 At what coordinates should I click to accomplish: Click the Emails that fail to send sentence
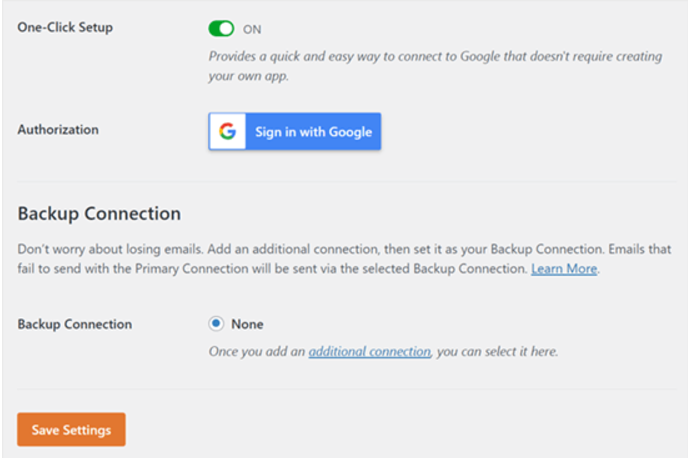click(x=344, y=259)
